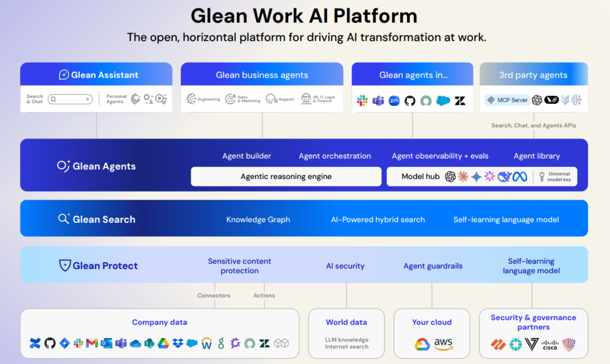Select the 3rd party agents header
The image size is (610, 364).
pyautogui.click(x=533, y=75)
